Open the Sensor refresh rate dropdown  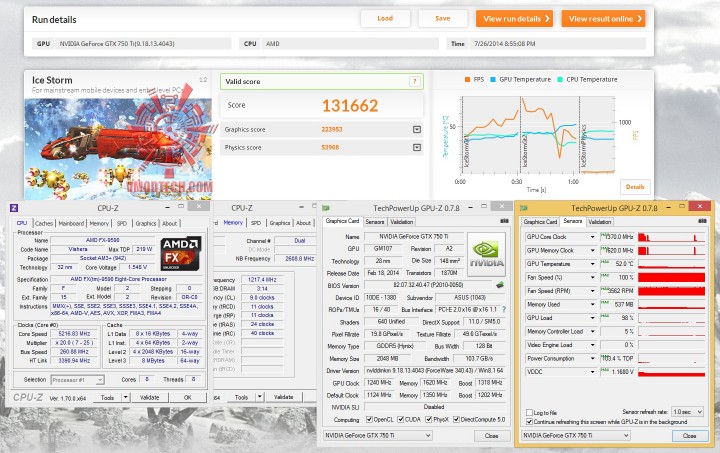[x=687, y=412]
